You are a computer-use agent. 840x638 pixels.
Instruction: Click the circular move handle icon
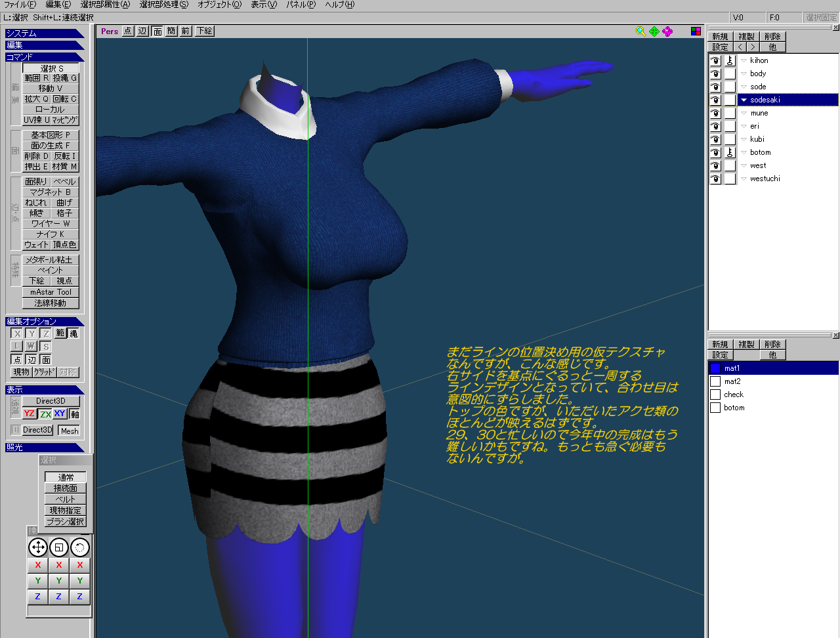tap(38, 547)
